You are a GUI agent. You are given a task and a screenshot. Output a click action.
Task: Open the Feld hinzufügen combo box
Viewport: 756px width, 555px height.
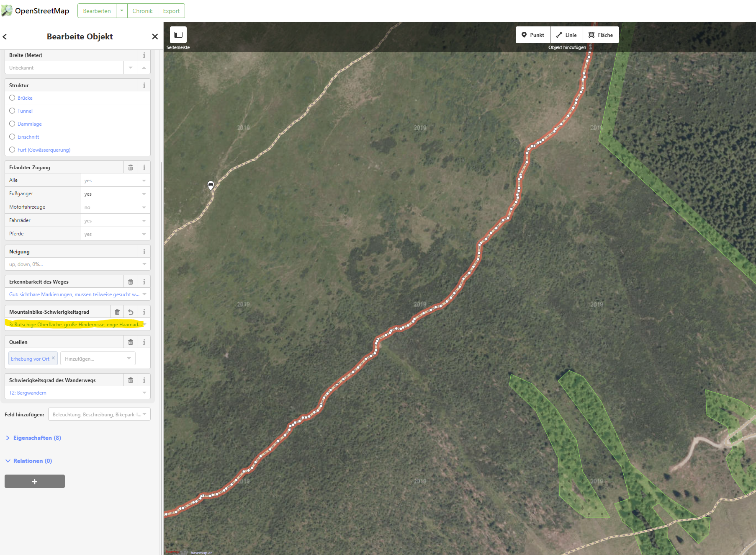(99, 414)
